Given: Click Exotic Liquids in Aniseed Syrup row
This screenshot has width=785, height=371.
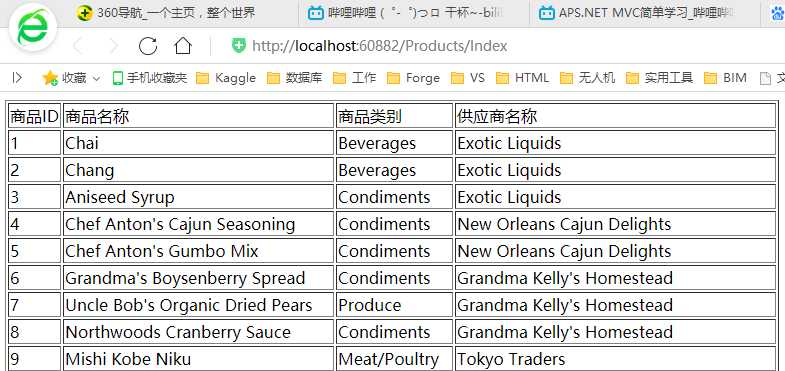Looking at the screenshot, I should pos(615,197).
